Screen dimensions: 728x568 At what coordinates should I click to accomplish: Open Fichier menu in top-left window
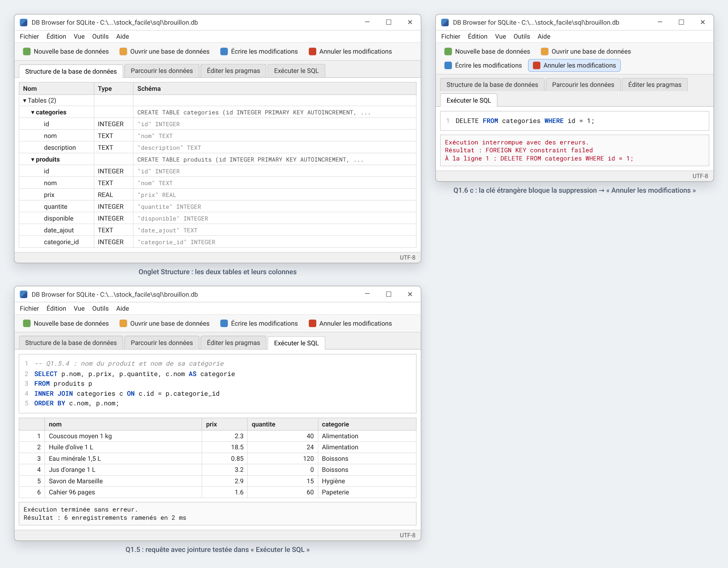click(x=29, y=36)
